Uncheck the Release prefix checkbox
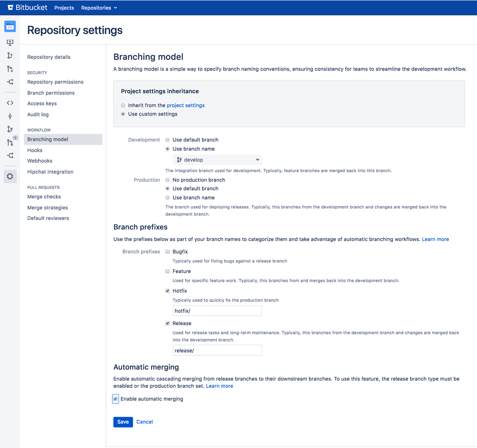The width and height of the screenshot is (477, 448). (x=167, y=323)
